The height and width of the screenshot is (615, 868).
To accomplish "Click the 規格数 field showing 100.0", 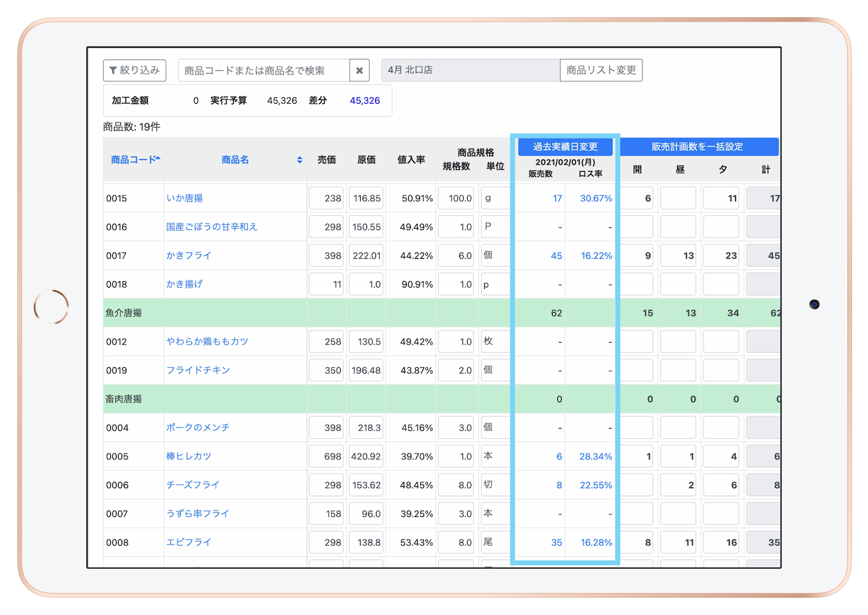I will point(457,198).
